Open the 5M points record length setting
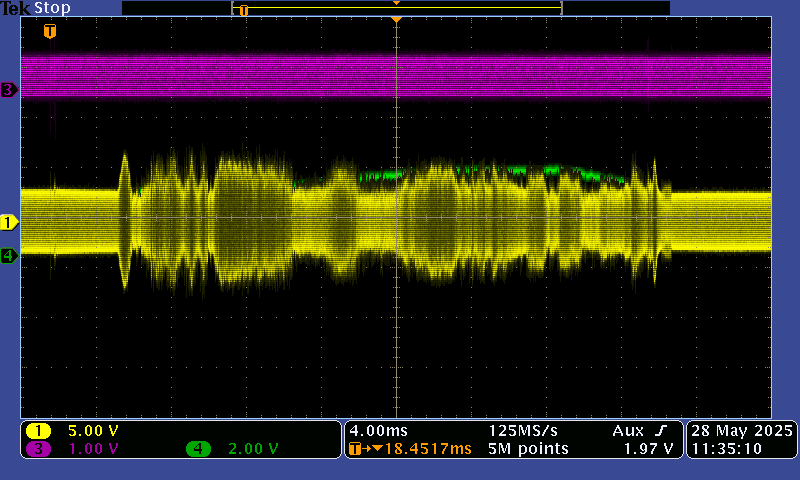The image size is (800, 480). click(529, 449)
